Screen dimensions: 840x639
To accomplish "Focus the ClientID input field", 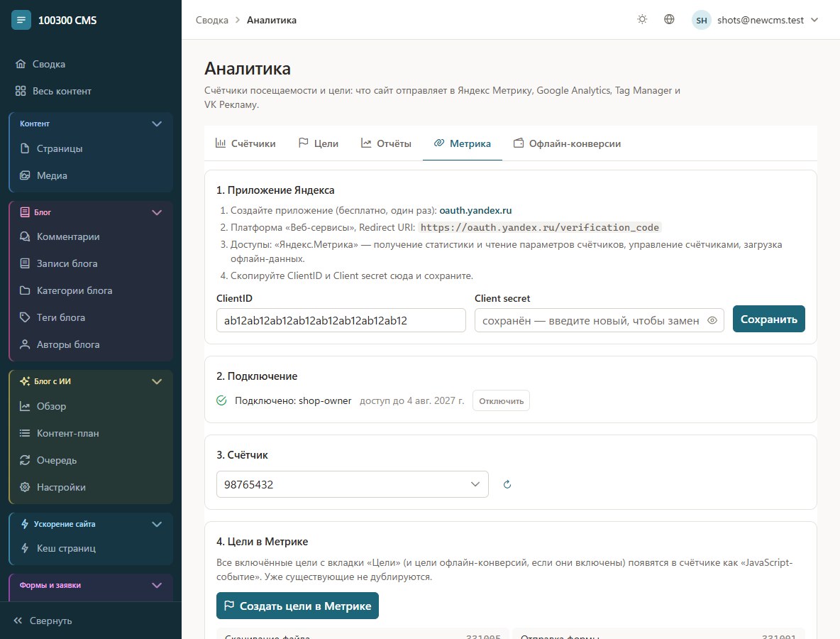I will pos(341,321).
